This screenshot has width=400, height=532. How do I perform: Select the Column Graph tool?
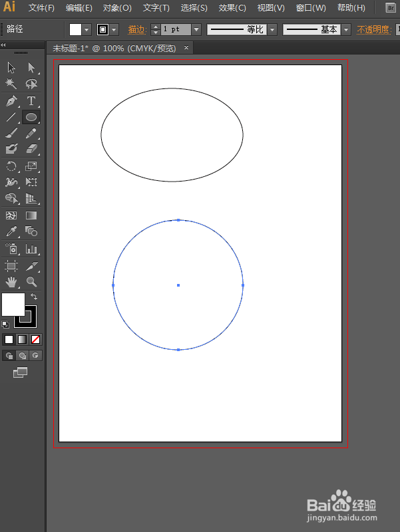point(31,249)
